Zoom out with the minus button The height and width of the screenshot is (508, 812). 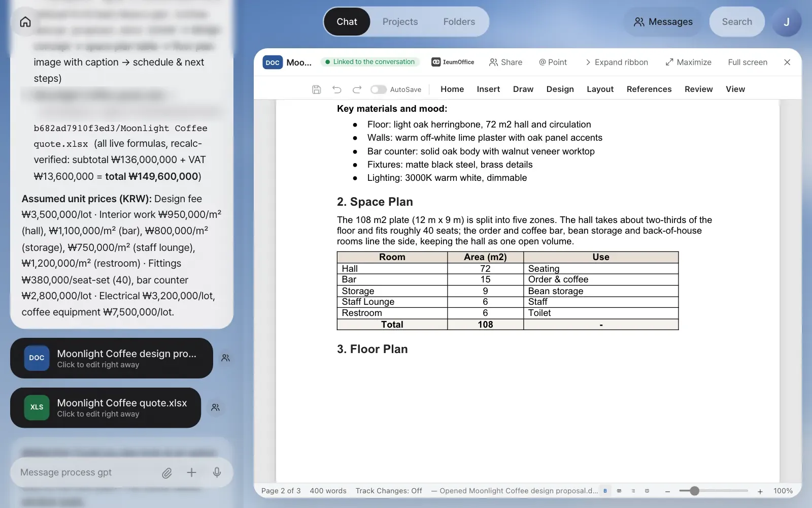click(667, 491)
